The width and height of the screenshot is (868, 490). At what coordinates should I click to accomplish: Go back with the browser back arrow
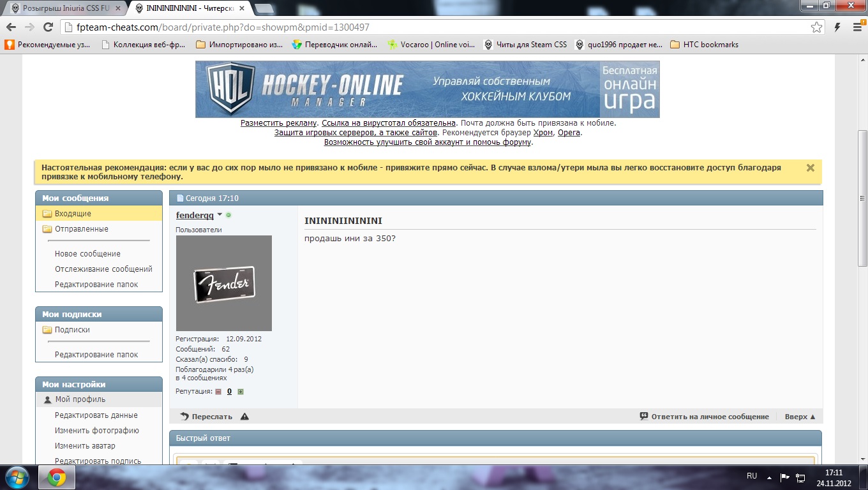11,27
